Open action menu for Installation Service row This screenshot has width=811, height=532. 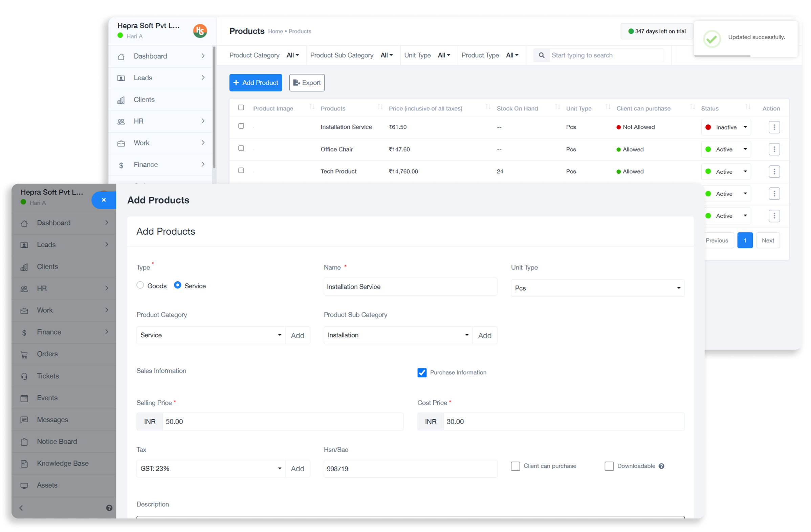point(774,127)
